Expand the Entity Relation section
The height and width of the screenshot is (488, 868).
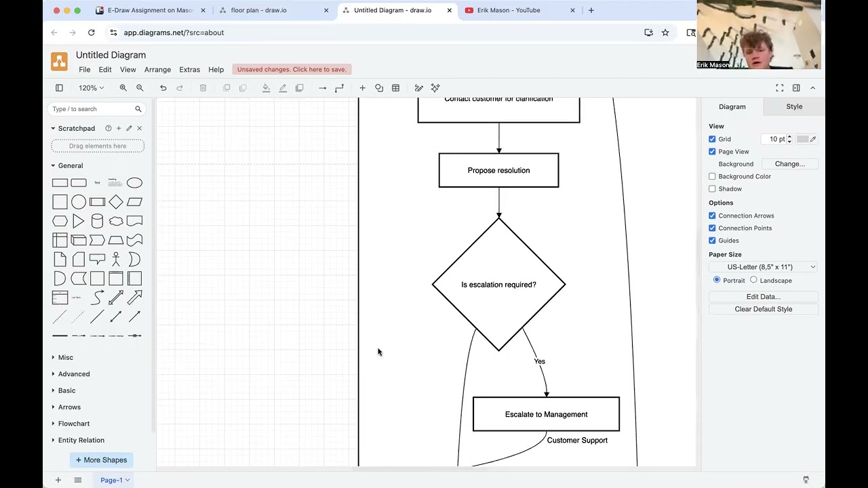81,441
